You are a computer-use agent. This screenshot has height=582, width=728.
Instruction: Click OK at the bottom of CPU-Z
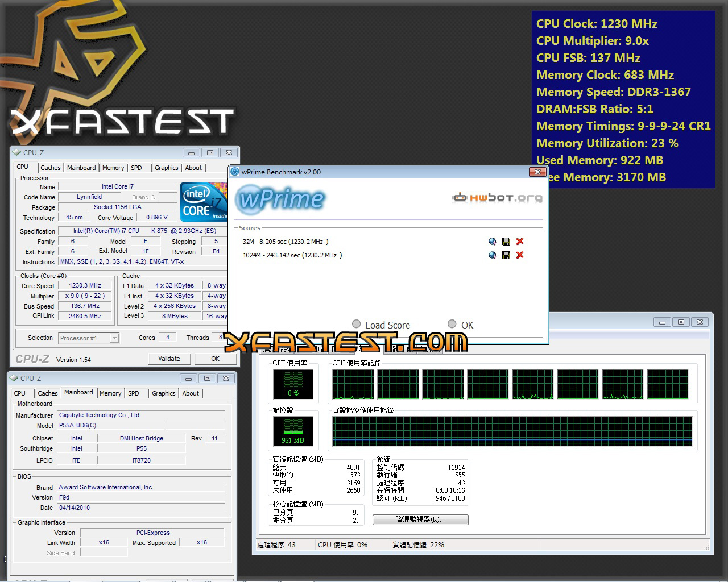[216, 359]
